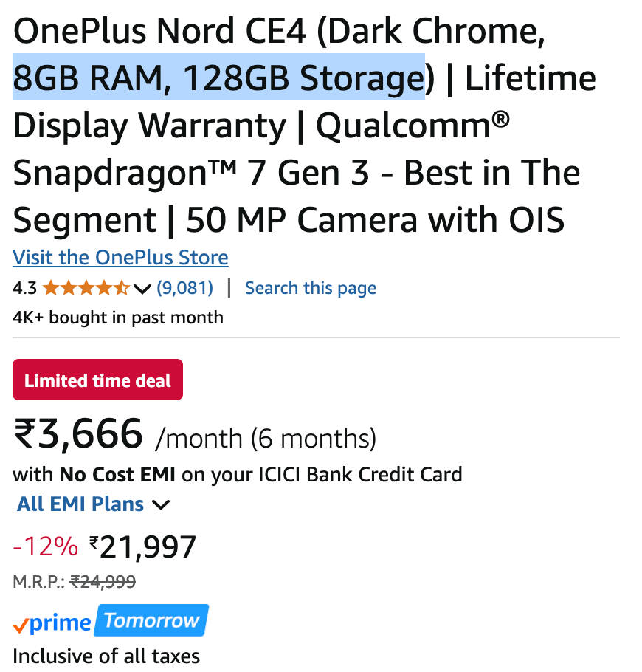Click the Inclusive of all taxes text

point(106,656)
